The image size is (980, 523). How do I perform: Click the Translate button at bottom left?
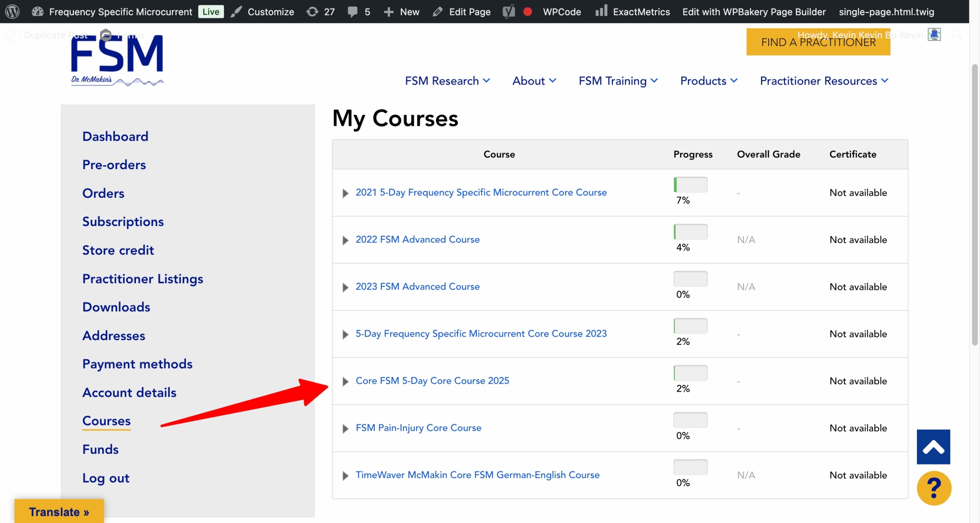[x=59, y=512]
